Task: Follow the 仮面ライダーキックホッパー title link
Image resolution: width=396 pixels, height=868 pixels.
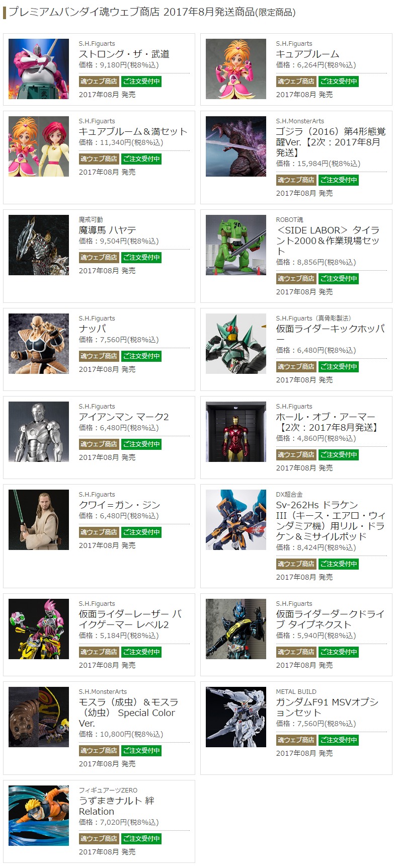Action: pyautogui.click(x=331, y=334)
